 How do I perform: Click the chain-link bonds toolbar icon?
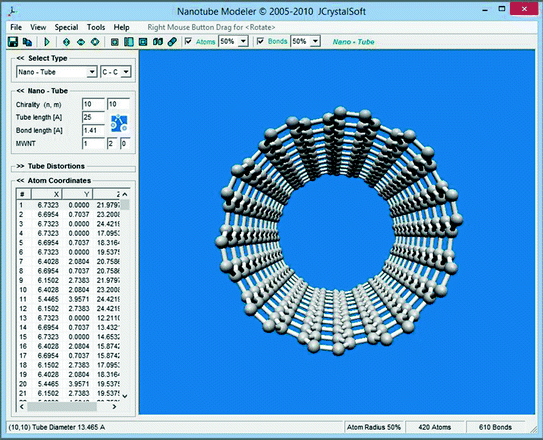[x=172, y=42]
